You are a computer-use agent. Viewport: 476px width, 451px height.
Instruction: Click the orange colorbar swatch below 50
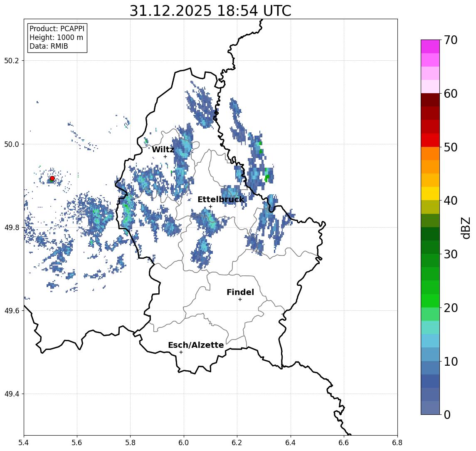click(x=430, y=154)
